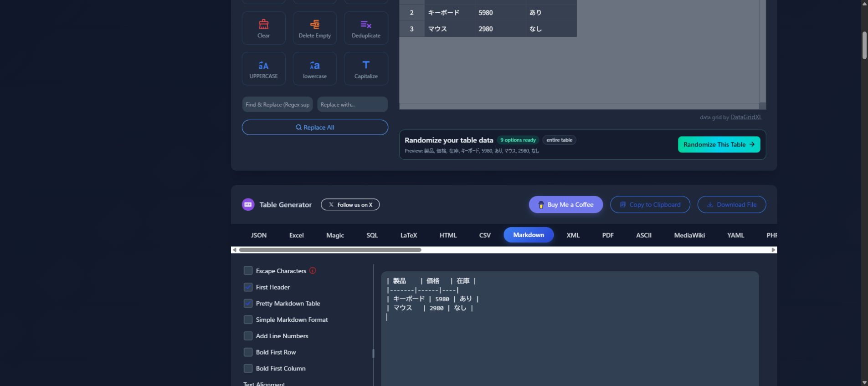Enable the Add Line Numbers checkbox
Viewport: 868px width, 386px height.
click(x=248, y=336)
